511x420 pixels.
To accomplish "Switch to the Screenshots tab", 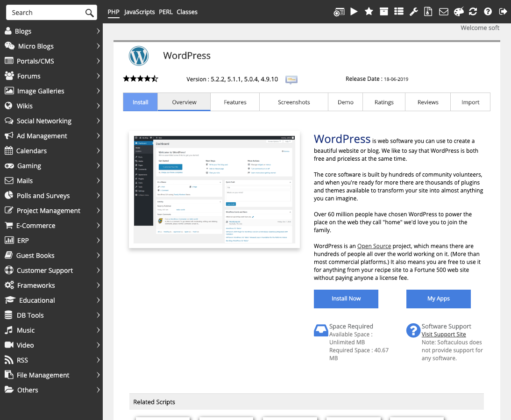I will pyautogui.click(x=293, y=102).
